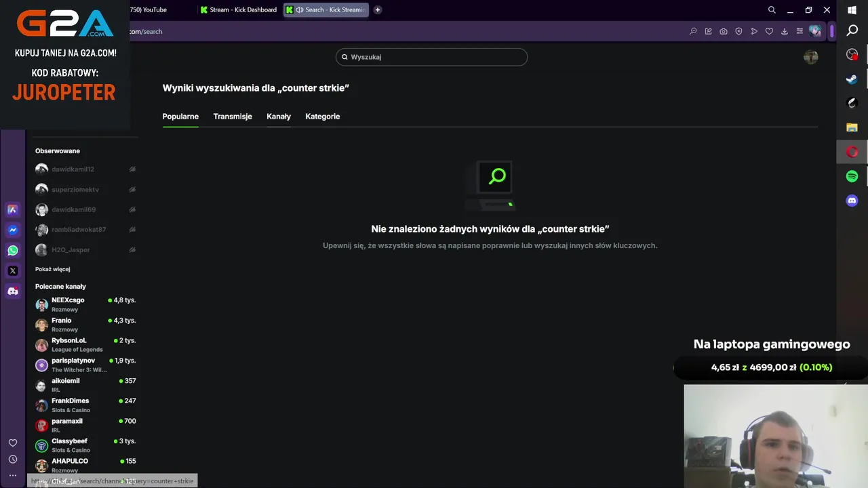The width and height of the screenshot is (868, 488).
Task: Open Steam from taskbar
Action: click(852, 79)
